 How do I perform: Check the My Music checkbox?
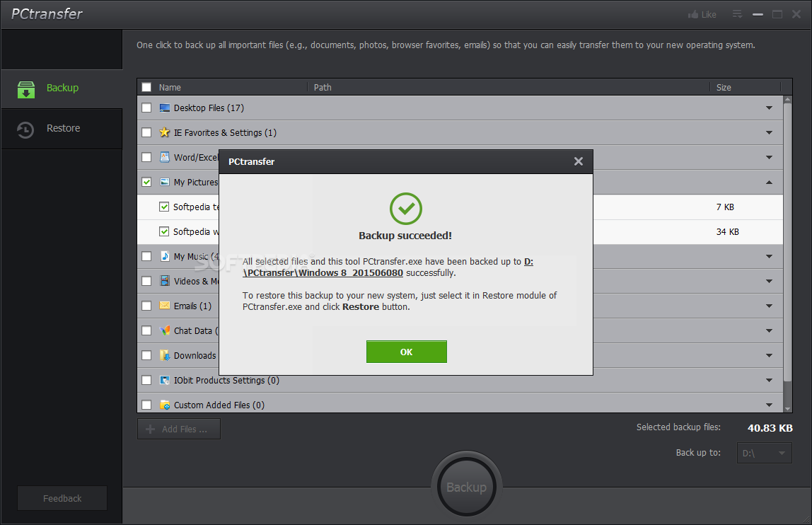coord(146,256)
